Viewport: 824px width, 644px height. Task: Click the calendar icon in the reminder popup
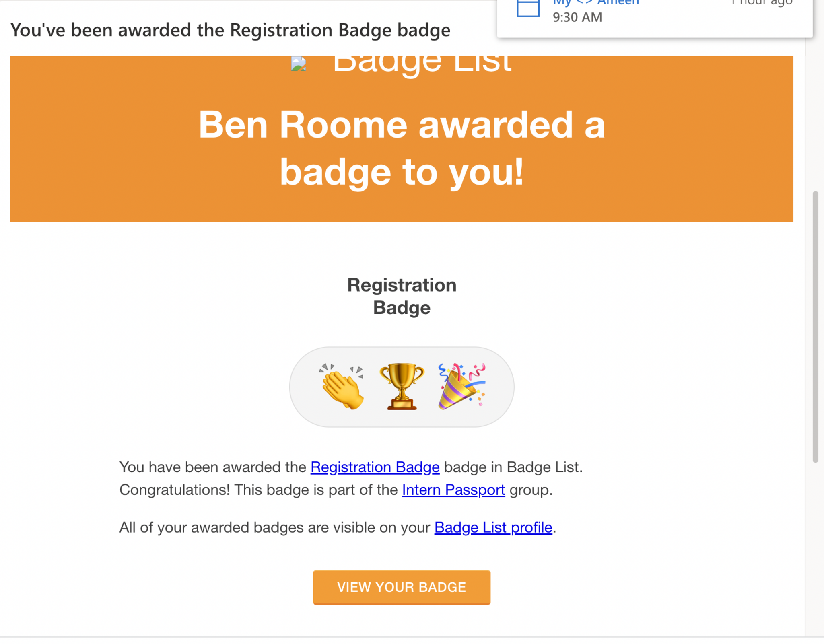click(527, 8)
